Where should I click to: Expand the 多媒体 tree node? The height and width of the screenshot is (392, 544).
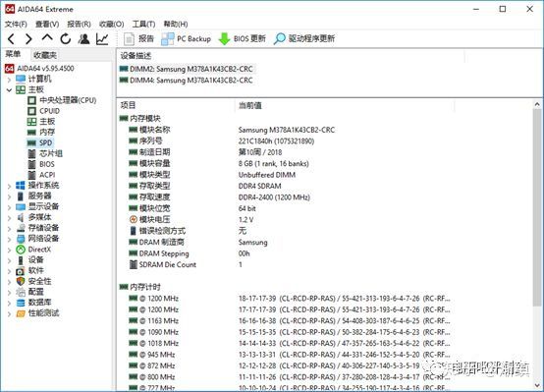pos(10,218)
